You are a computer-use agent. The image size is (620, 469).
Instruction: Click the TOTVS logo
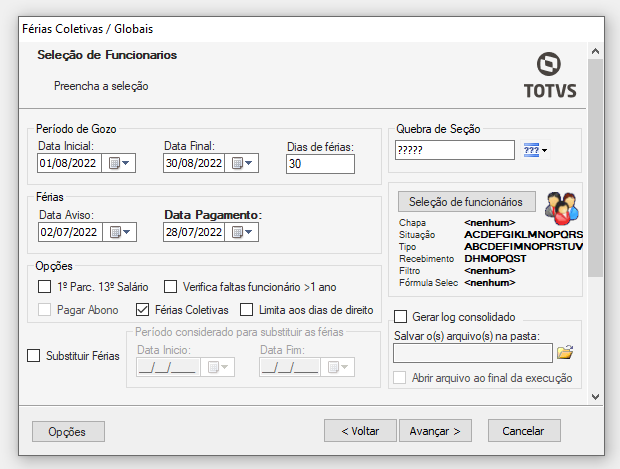[x=550, y=75]
